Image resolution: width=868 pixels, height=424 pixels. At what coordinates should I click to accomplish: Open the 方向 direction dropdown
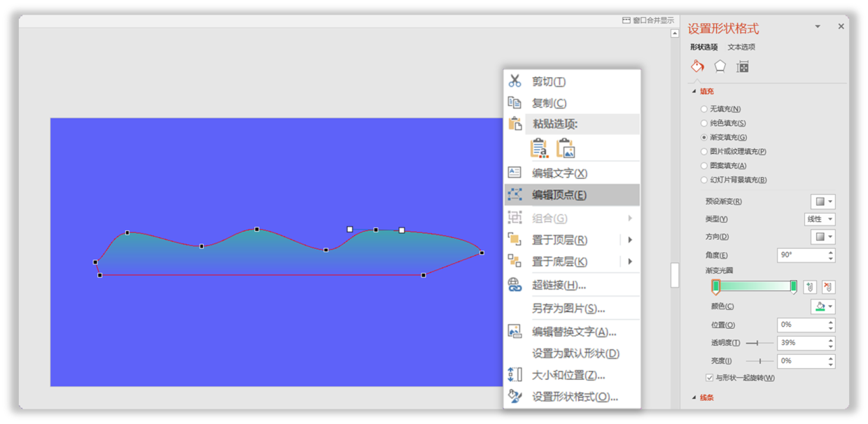click(x=822, y=236)
